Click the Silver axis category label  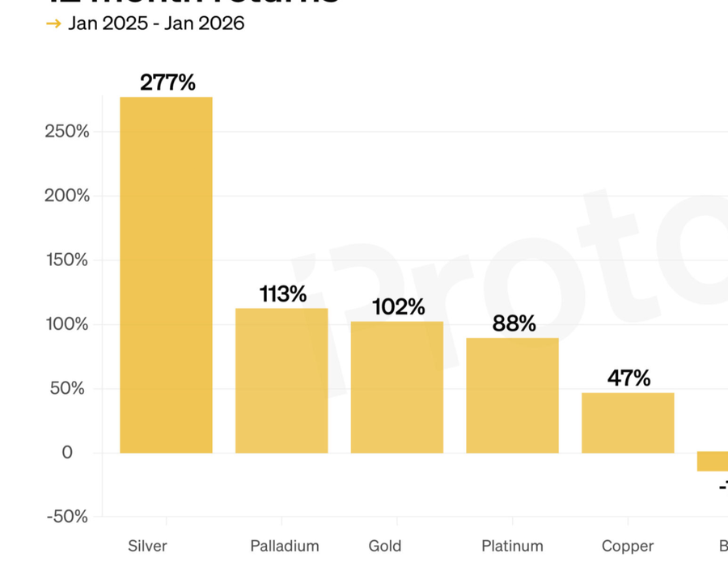coord(147,546)
